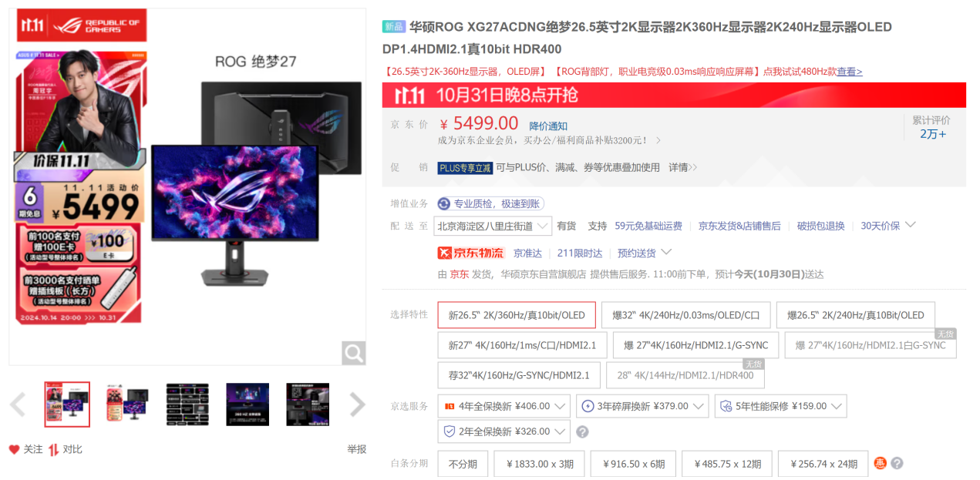The image size is (980, 480).
Task: Click the orange 惠 badge icon
Action: [881, 463]
